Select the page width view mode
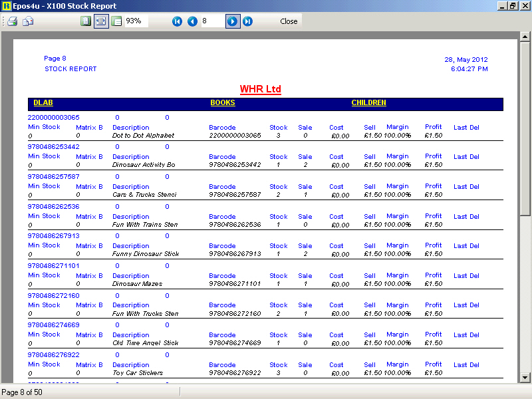Image resolution: width=532 pixels, height=399 pixels. [101, 21]
